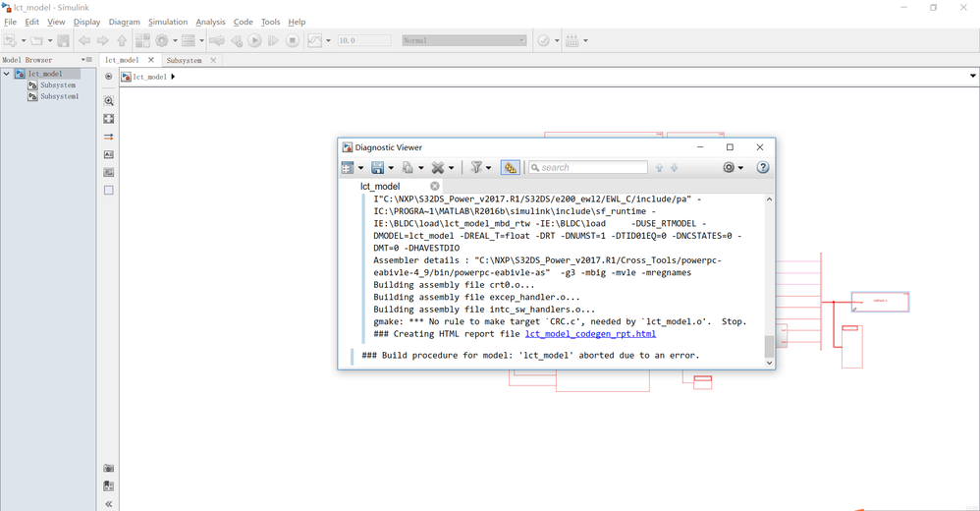Click the Model Advisor checkmark icon
This screenshot has width=980, height=511.
tap(544, 40)
